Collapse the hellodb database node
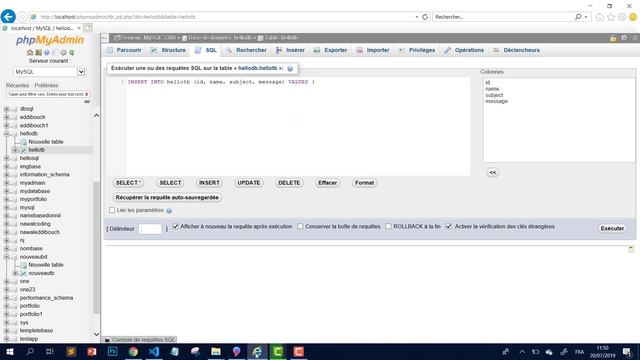This screenshot has height=360, width=640. click(x=6, y=133)
